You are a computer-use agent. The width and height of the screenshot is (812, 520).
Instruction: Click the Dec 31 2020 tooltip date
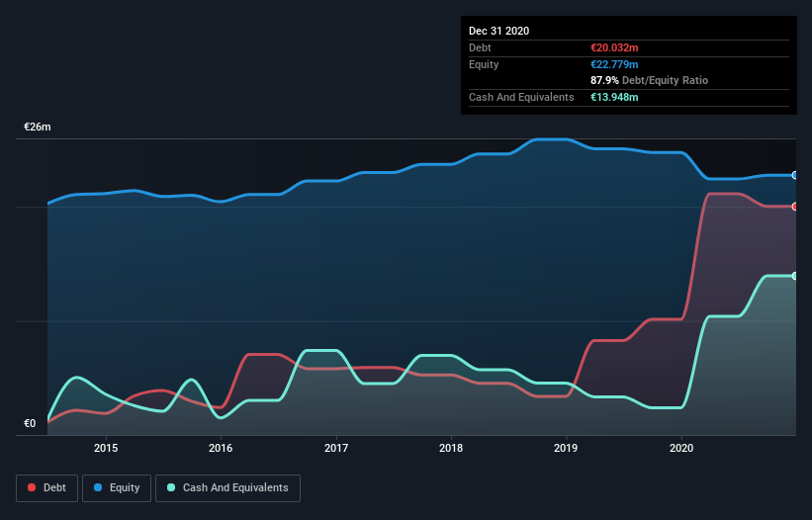[498, 31]
